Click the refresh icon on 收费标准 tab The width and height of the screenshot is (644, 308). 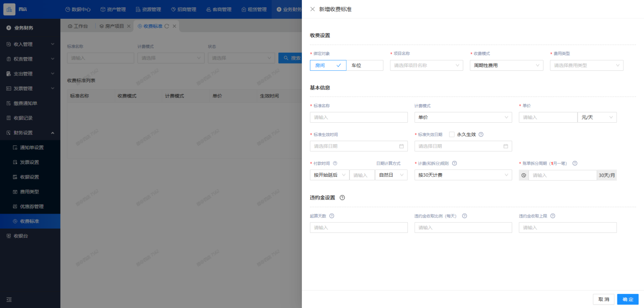click(167, 26)
